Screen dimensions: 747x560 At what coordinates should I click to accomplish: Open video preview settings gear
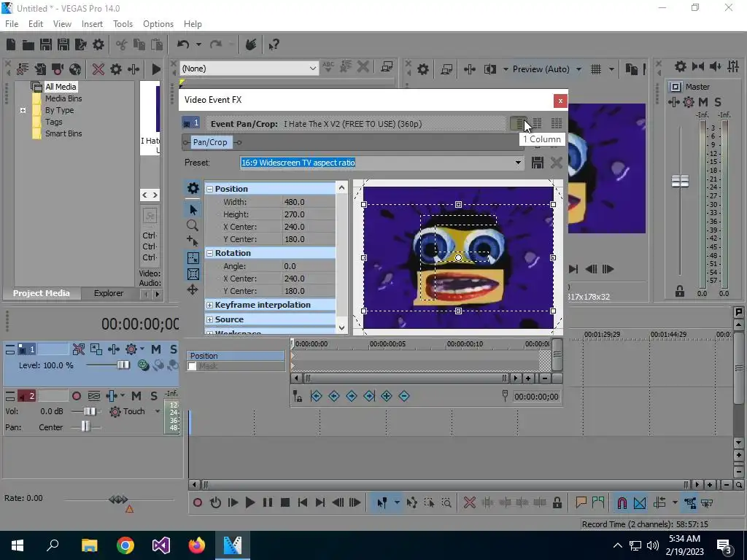click(x=423, y=69)
